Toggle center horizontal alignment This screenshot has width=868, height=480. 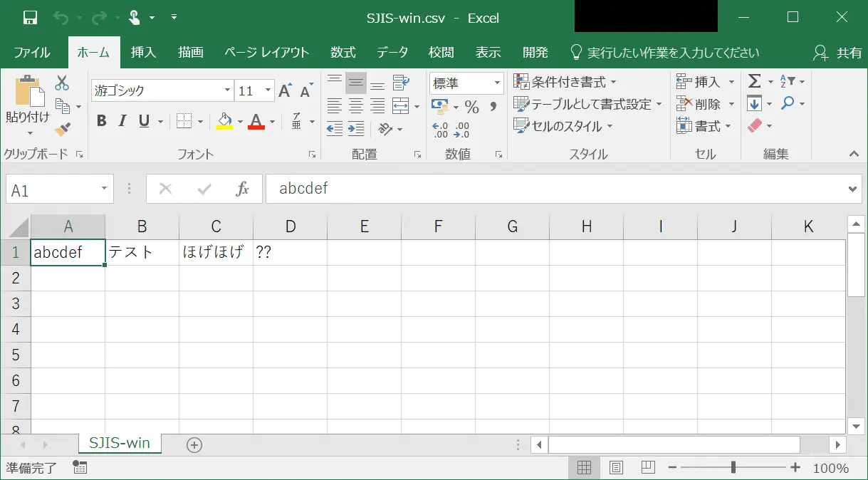356,107
